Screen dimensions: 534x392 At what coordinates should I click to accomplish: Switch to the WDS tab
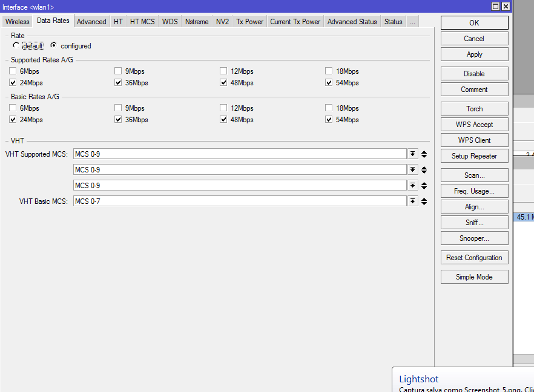(x=170, y=21)
